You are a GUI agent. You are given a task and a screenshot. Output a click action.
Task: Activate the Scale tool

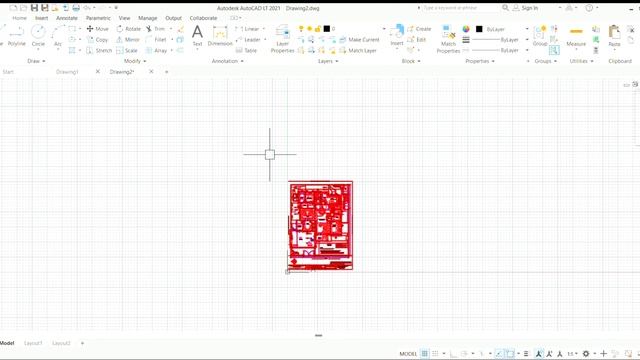point(127,50)
